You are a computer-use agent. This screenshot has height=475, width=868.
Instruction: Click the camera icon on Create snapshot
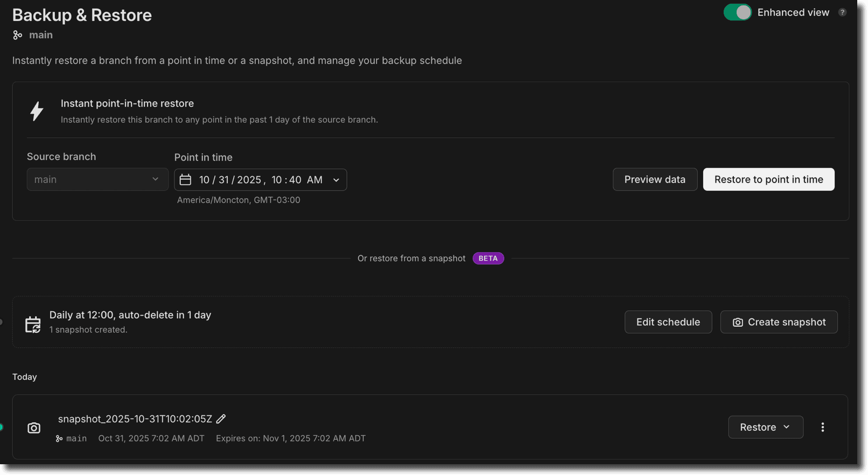[737, 322]
